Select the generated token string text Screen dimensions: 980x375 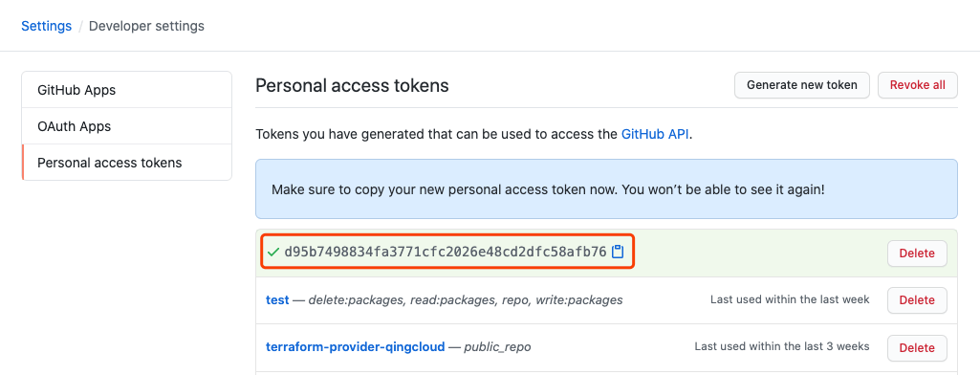click(445, 252)
